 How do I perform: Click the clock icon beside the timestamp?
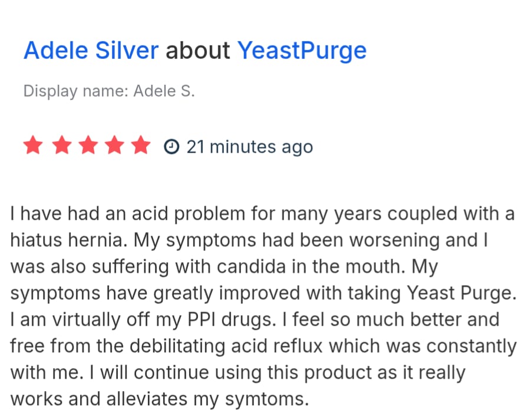171,146
